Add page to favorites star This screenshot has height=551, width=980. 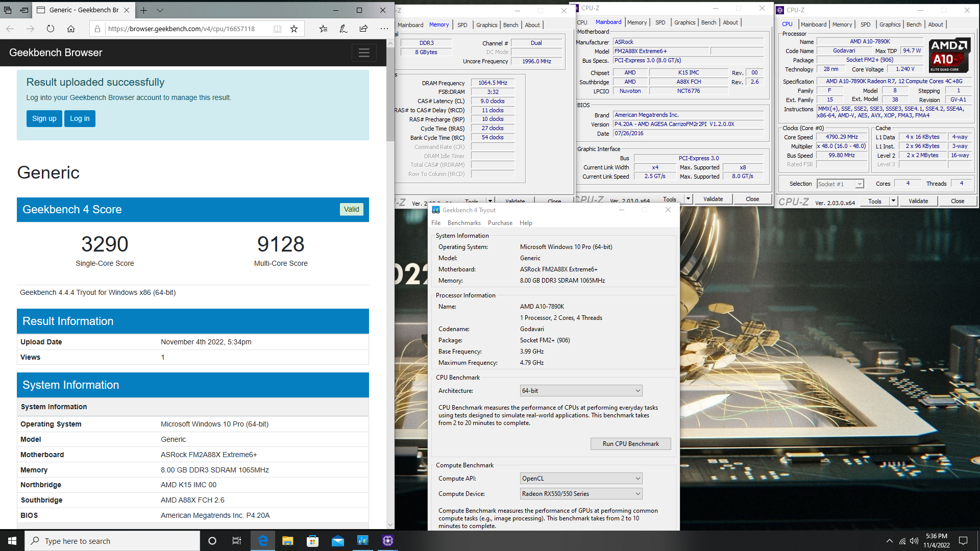[x=294, y=29]
